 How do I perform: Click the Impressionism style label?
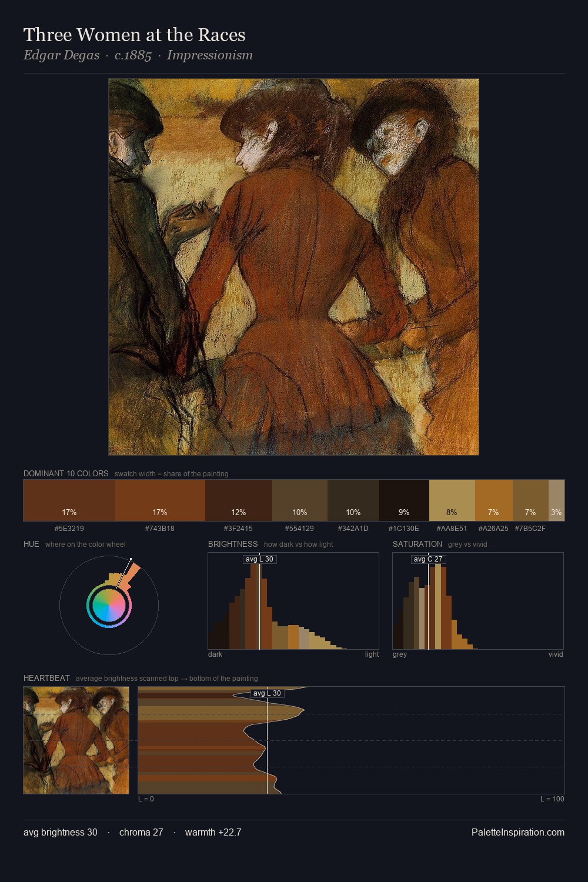(x=210, y=55)
